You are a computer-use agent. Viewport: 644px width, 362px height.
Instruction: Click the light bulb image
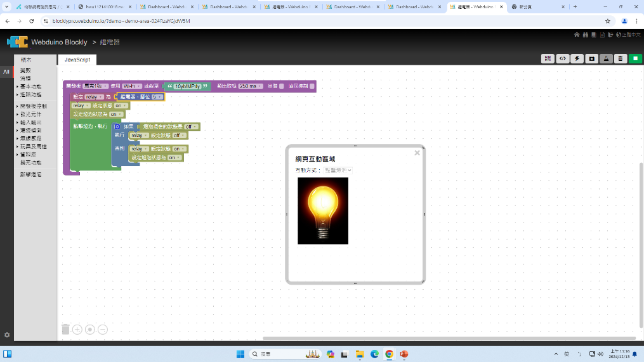tap(323, 210)
